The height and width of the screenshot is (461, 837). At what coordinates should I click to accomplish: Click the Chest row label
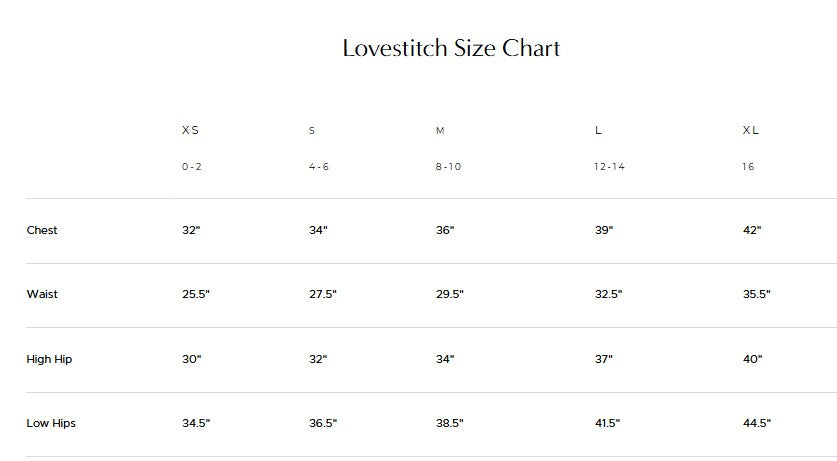42,230
